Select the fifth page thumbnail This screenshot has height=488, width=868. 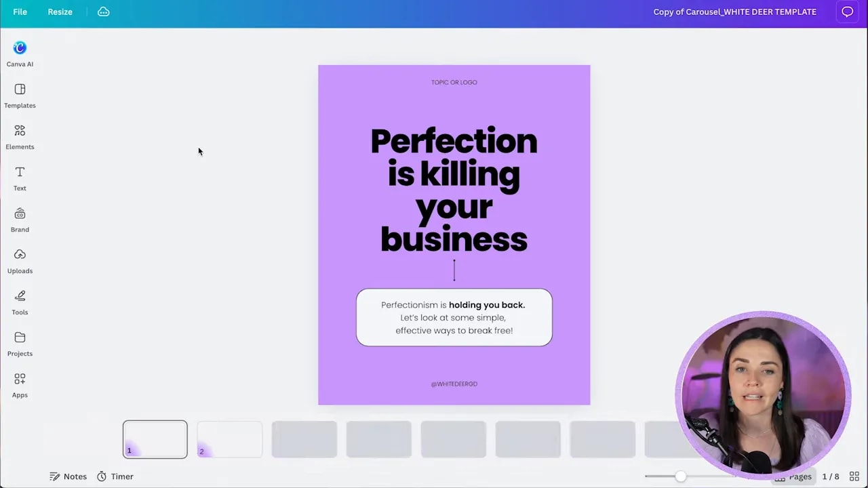(x=453, y=439)
